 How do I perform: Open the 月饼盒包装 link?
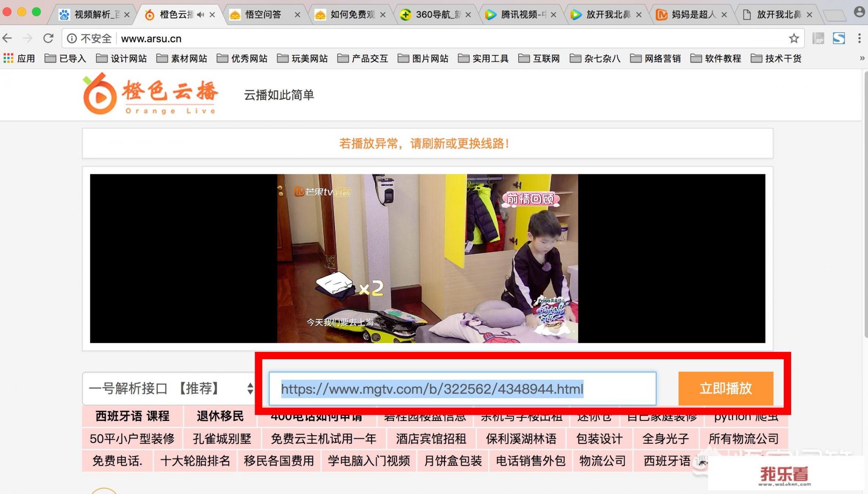[453, 461]
